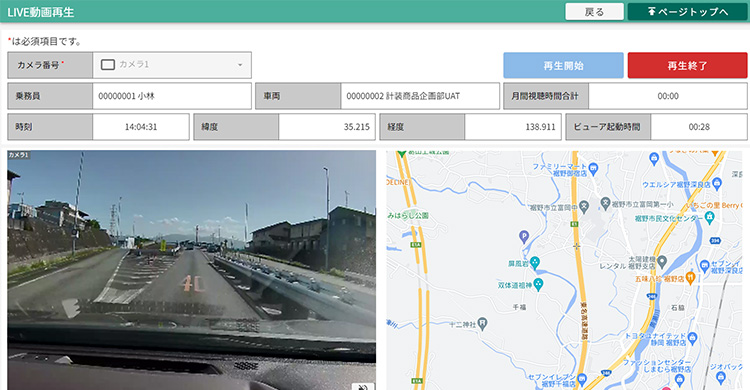The width and height of the screenshot is (750, 390).
Task: Click the みはらし公園 label on map
Action: (408, 216)
